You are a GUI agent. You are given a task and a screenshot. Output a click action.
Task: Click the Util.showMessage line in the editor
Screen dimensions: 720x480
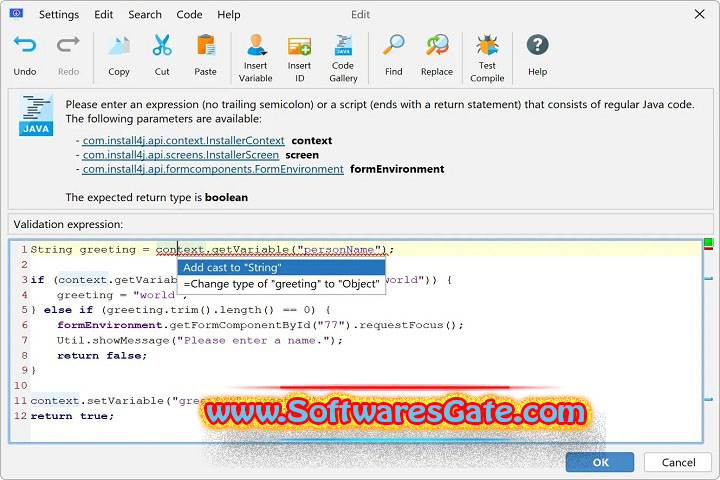(200, 340)
